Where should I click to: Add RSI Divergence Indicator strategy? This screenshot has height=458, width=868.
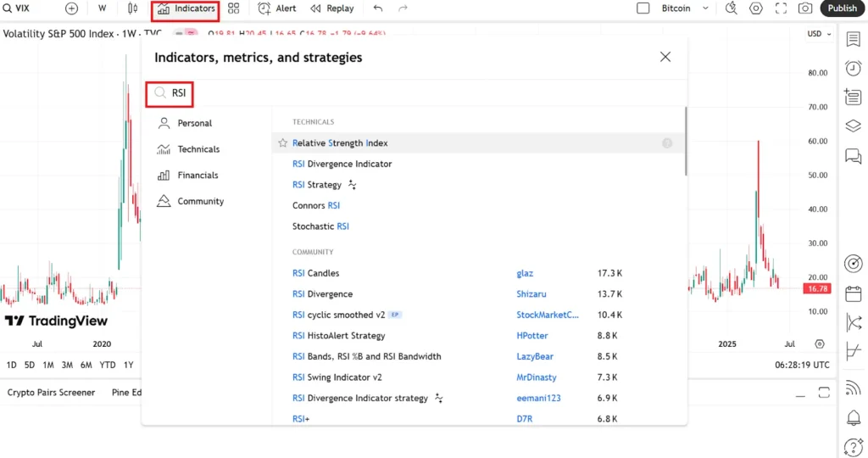click(x=359, y=398)
